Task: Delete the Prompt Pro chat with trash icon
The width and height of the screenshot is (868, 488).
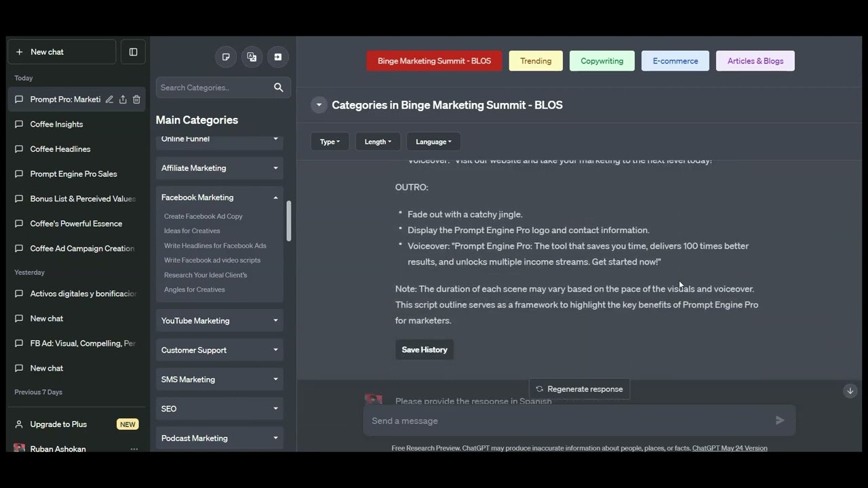Action: (x=136, y=100)
